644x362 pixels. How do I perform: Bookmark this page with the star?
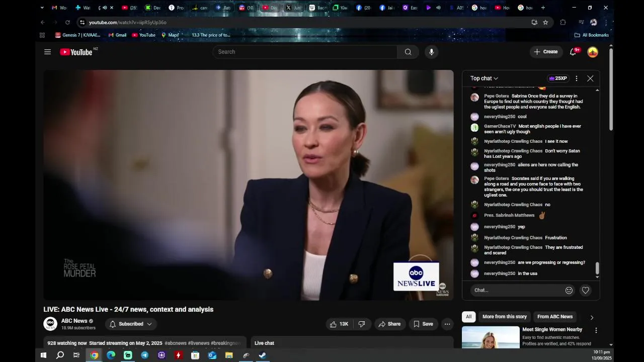pos(545,22)
